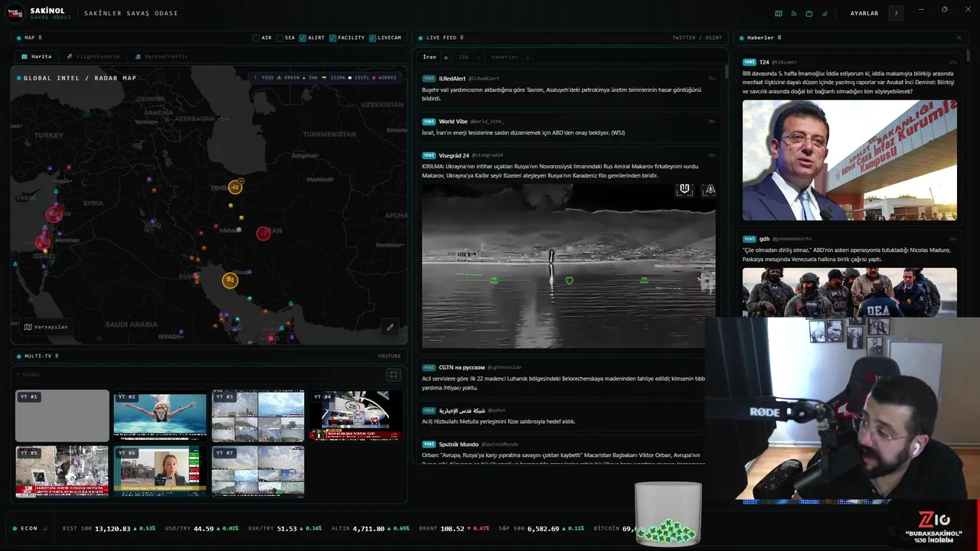Open the YT #5 stream tile
The height and width of the screenshot is (551, 980).
62,471
